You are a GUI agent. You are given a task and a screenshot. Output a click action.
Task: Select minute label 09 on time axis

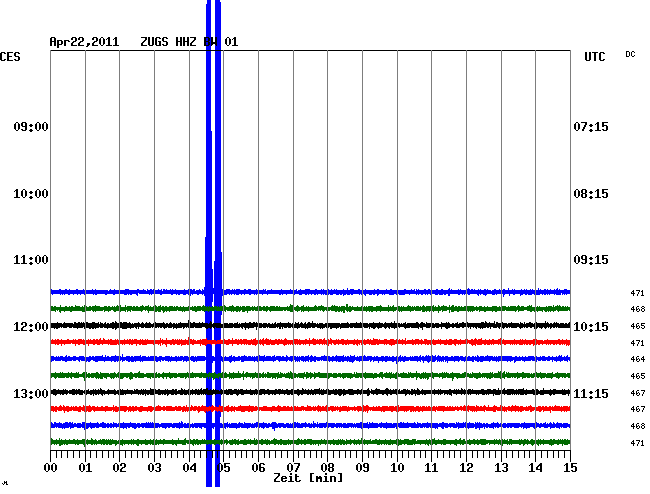click(x=362, y=468)
